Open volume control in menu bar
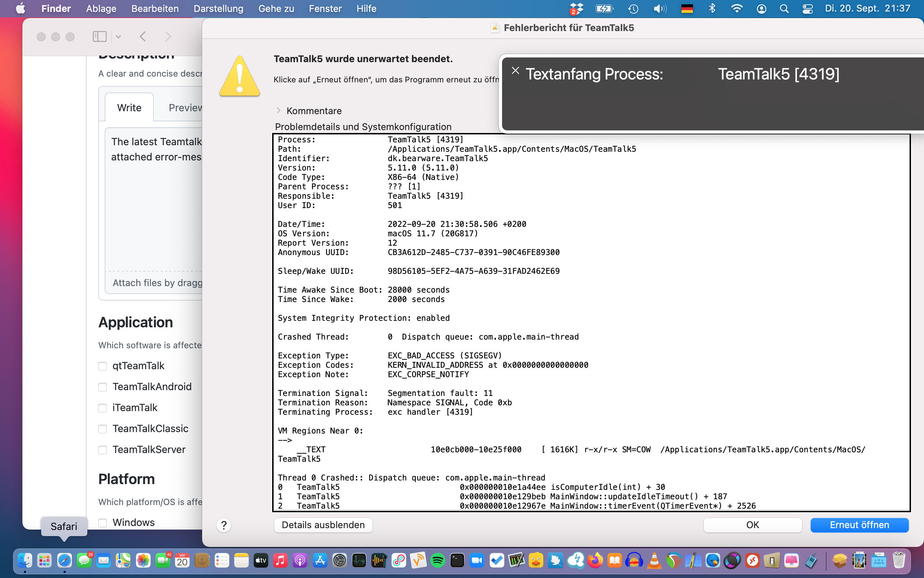The image size is (924, 578). click(x=660, y=8)
